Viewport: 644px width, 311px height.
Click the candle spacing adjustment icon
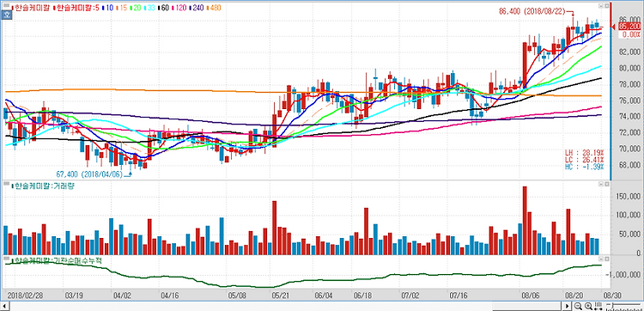598,306
